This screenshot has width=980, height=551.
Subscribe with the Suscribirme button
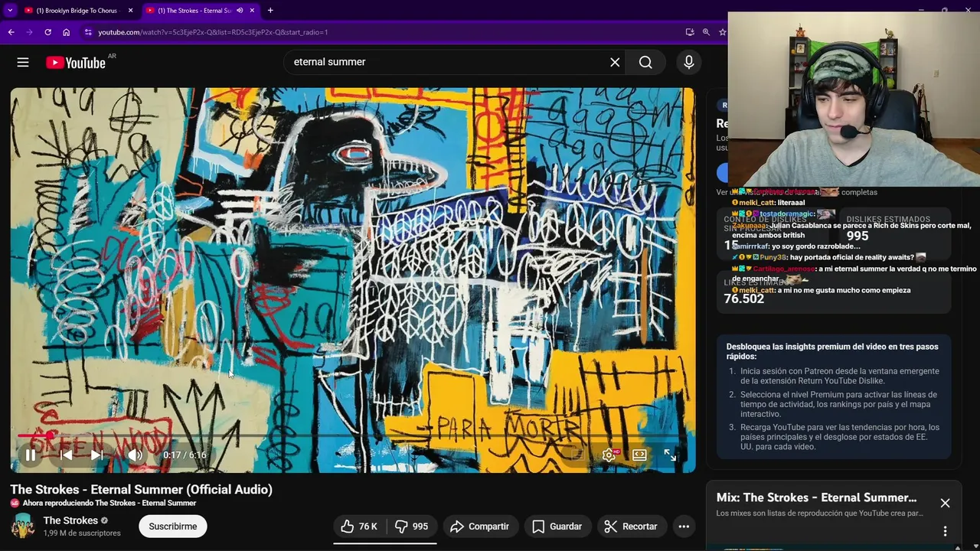click(x=173, y=527)
